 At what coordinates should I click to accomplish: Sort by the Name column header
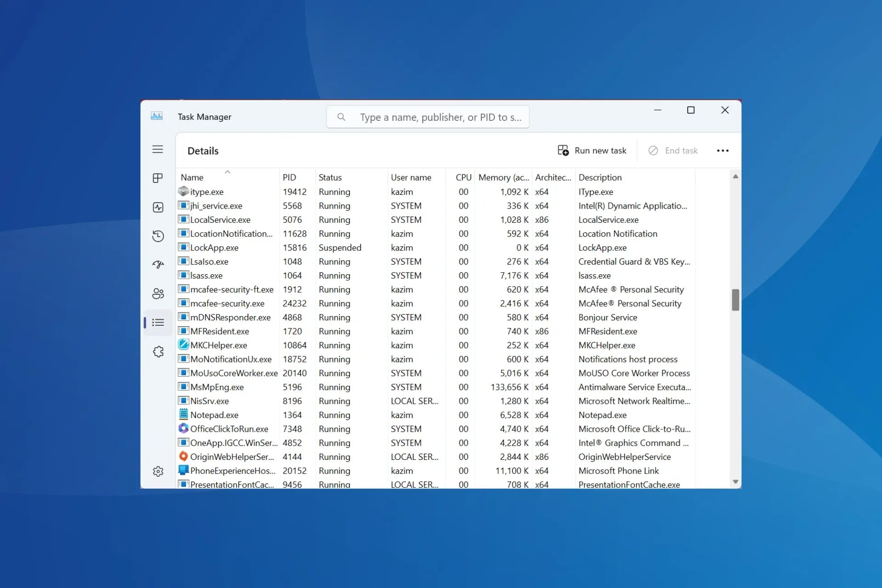click(x=192, y=177)
